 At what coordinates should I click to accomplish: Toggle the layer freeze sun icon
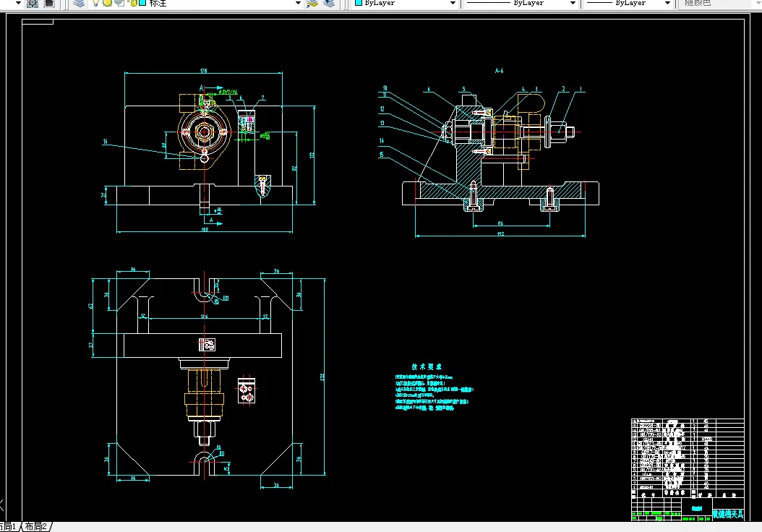pos(108,3)
